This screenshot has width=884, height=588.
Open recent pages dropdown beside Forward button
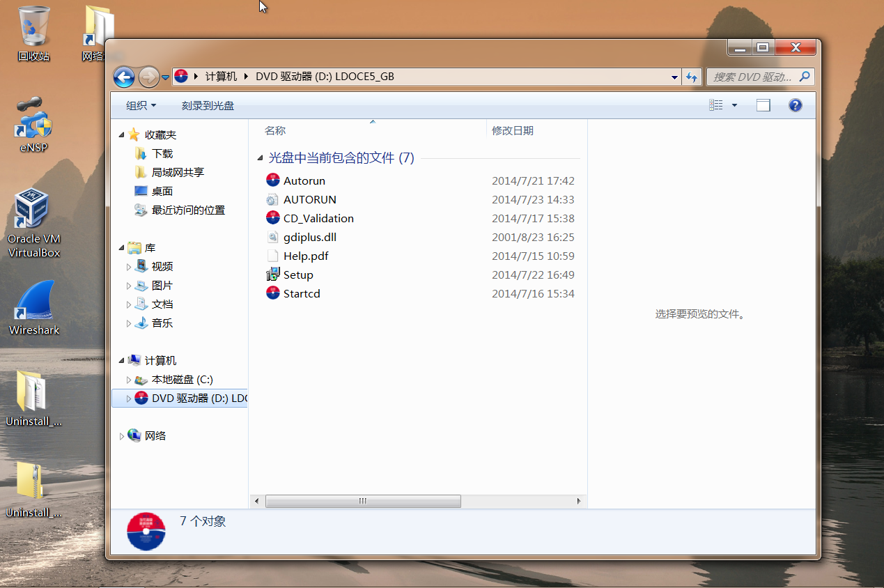165,77
